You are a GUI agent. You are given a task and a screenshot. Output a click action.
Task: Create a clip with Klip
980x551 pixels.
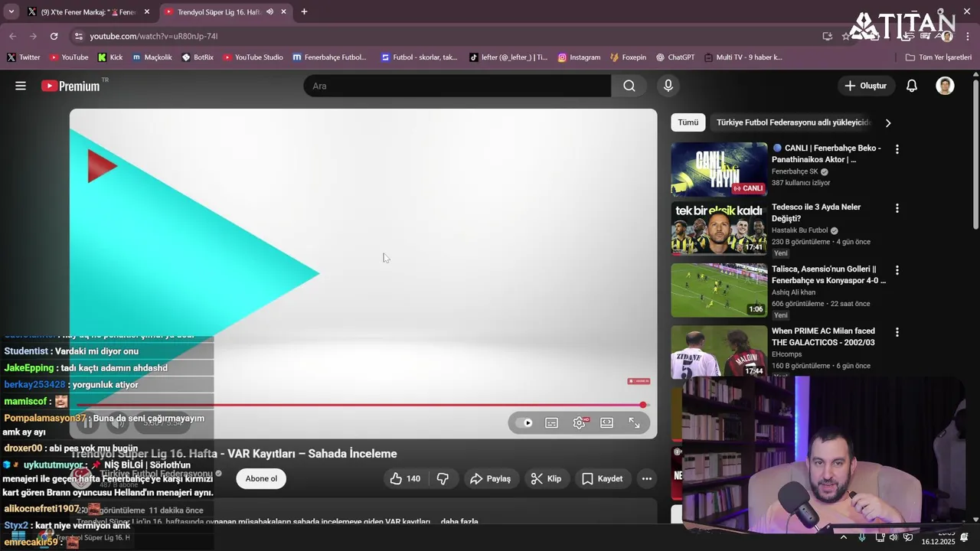click(546, 478)
